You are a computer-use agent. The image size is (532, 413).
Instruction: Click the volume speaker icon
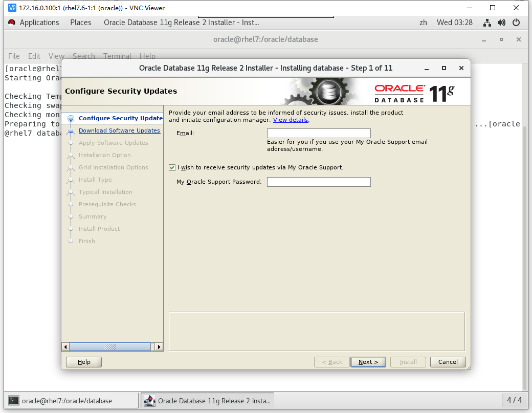click(x=501, y=23)
